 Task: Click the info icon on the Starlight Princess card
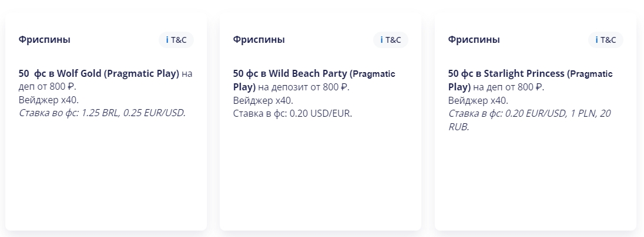(x=597, y=40)
